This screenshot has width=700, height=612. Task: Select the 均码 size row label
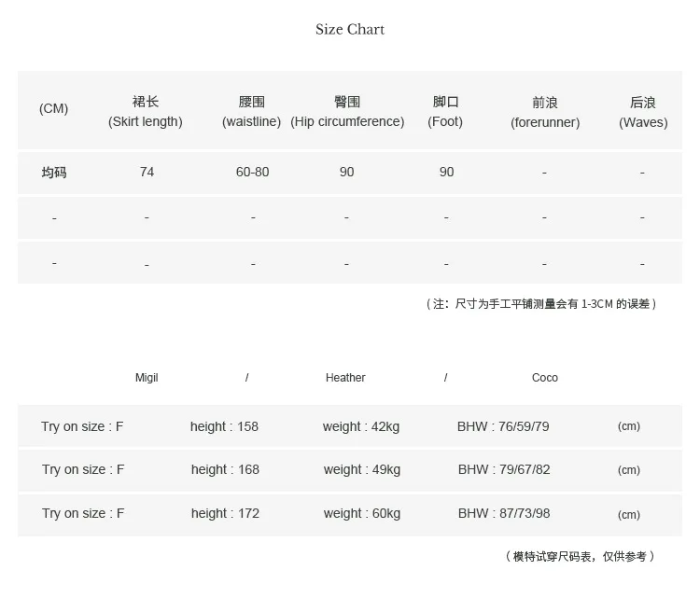[54, 173]
